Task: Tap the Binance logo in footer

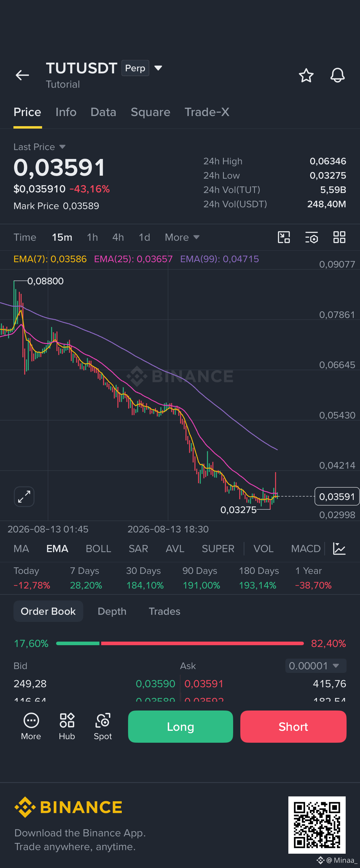Action: pos(68,807)
